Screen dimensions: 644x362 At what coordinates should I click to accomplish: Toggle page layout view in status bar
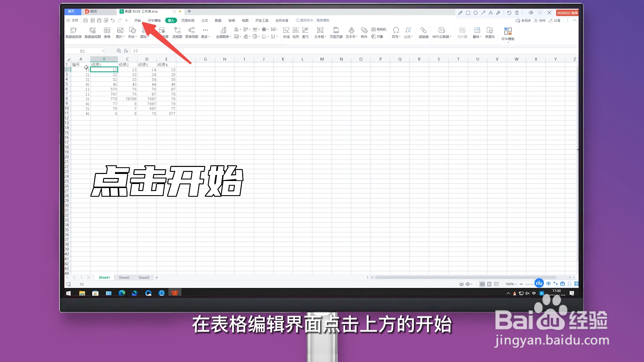[x=489, y=284]
